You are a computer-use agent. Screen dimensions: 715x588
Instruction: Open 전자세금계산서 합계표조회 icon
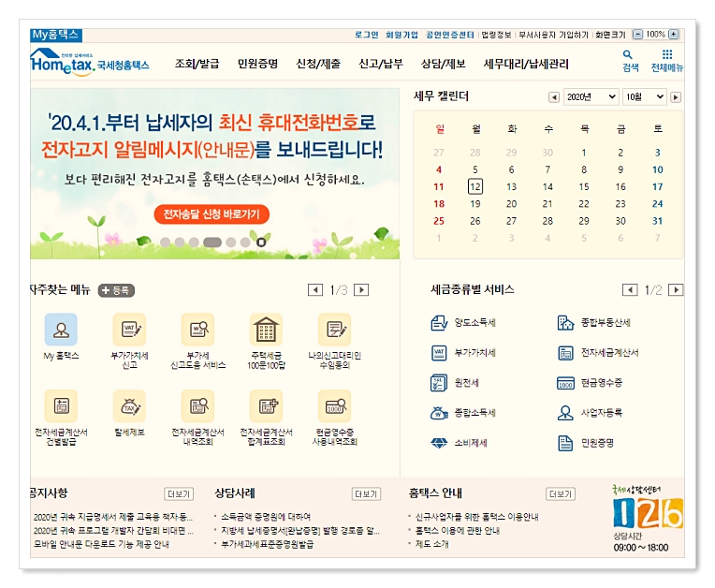point(267,406)
